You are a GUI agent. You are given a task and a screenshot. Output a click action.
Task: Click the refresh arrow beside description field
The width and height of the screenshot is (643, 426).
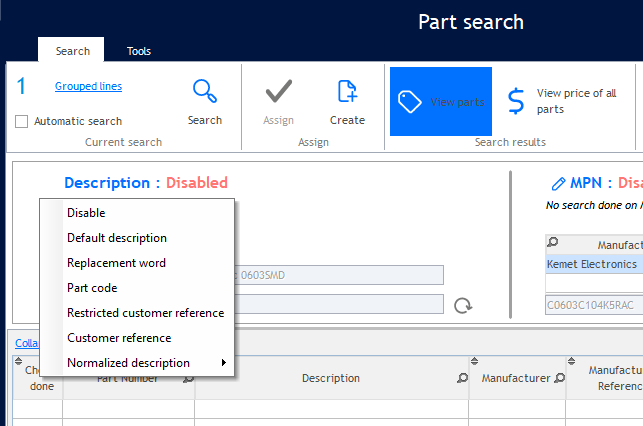pyautogui.click(x=462, y=305)
